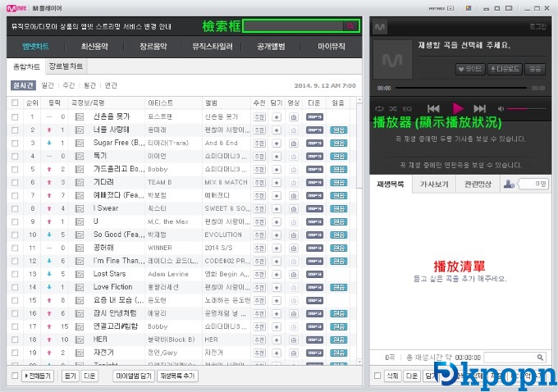Select the 연간 yearly chart period

click(x=111, y=85)
